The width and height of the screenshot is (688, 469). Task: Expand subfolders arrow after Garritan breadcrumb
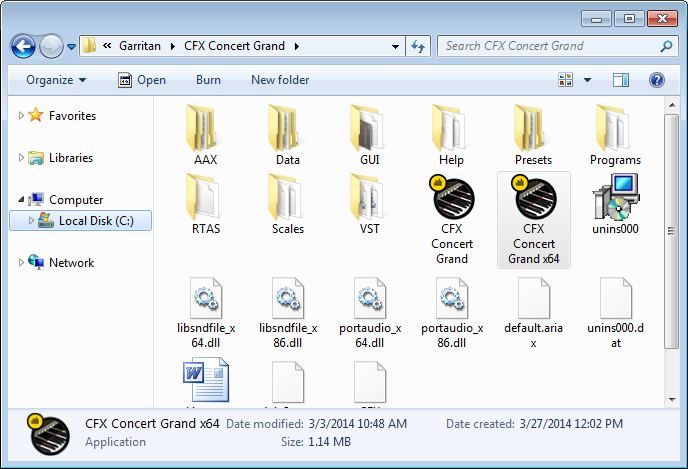point(172,46)
